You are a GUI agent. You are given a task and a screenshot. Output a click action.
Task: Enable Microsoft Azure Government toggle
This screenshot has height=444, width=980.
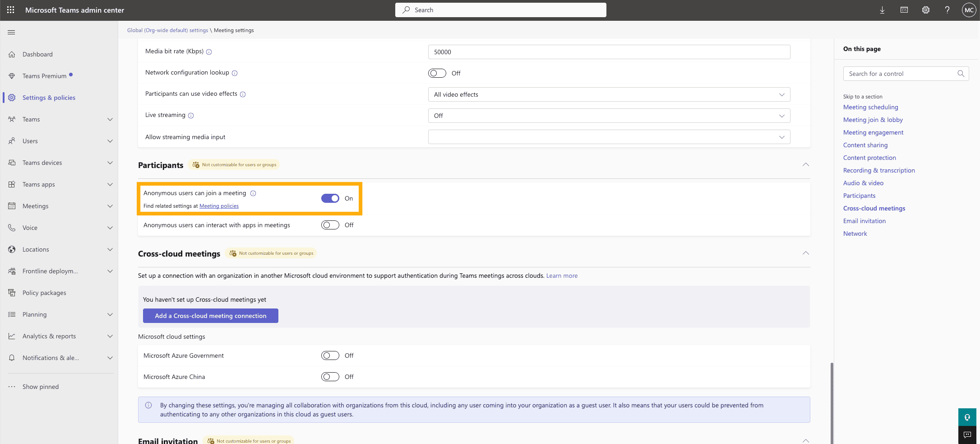(x=330, y=355)
